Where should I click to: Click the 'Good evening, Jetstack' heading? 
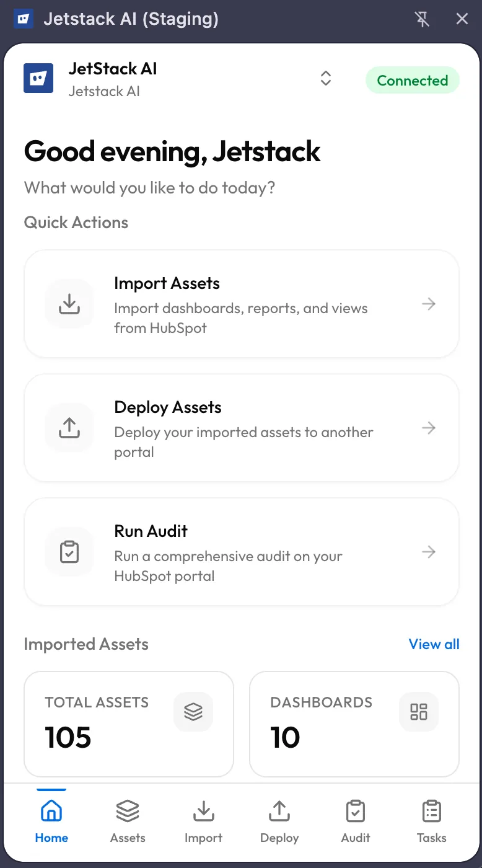tap(172, 152)
